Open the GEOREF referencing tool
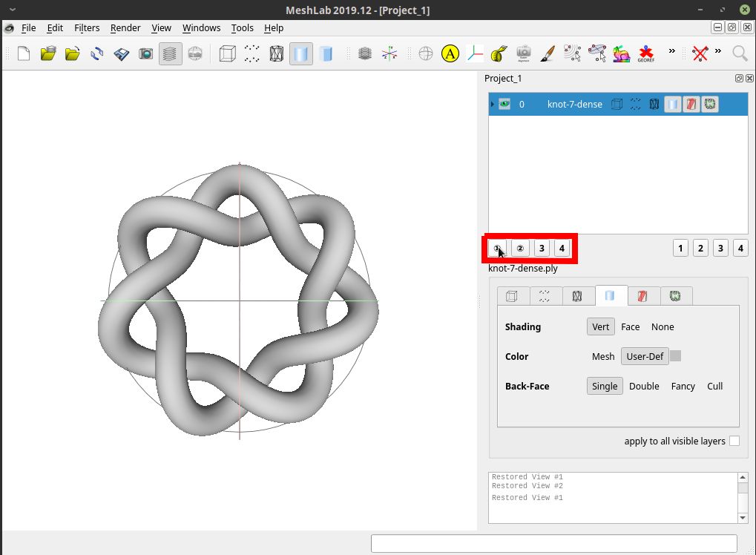 pyautogui.click(x=645, y=53)
